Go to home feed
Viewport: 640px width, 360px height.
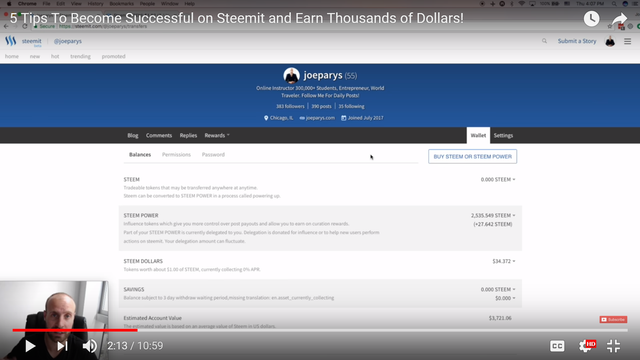tap(12, 56)
